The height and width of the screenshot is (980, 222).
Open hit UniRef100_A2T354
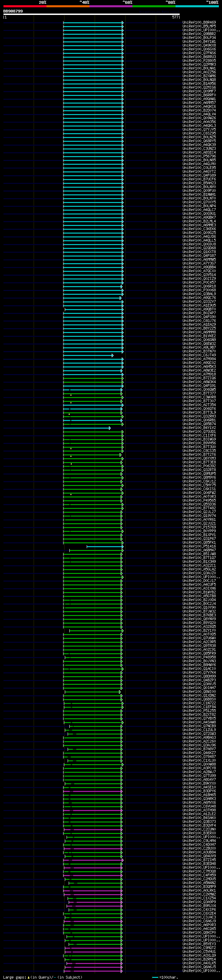pos(199,405)
